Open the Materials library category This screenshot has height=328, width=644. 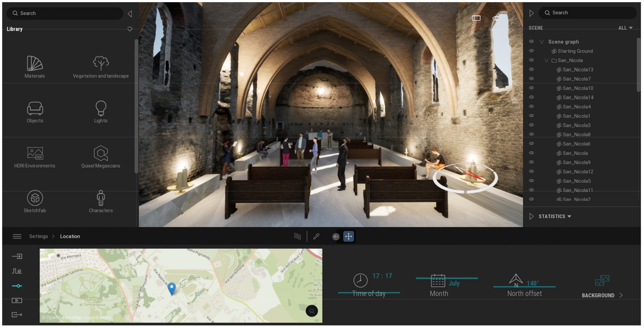pos(35,67)
